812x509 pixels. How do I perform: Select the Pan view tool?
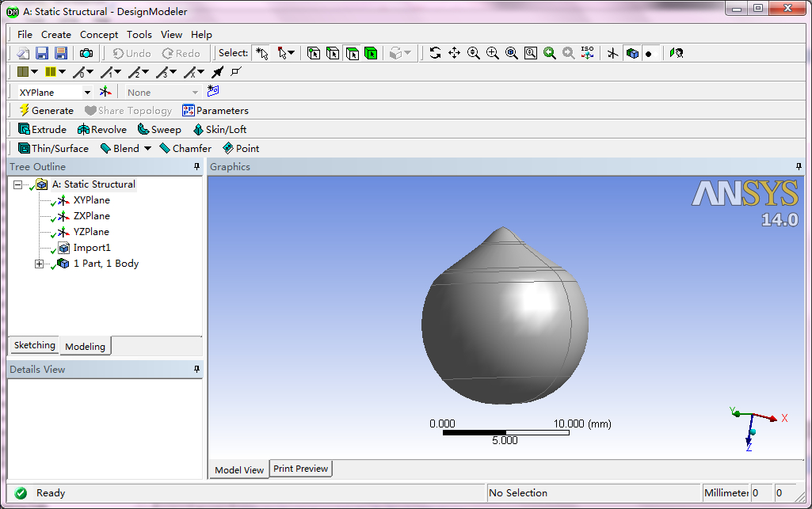pos(454,53)
